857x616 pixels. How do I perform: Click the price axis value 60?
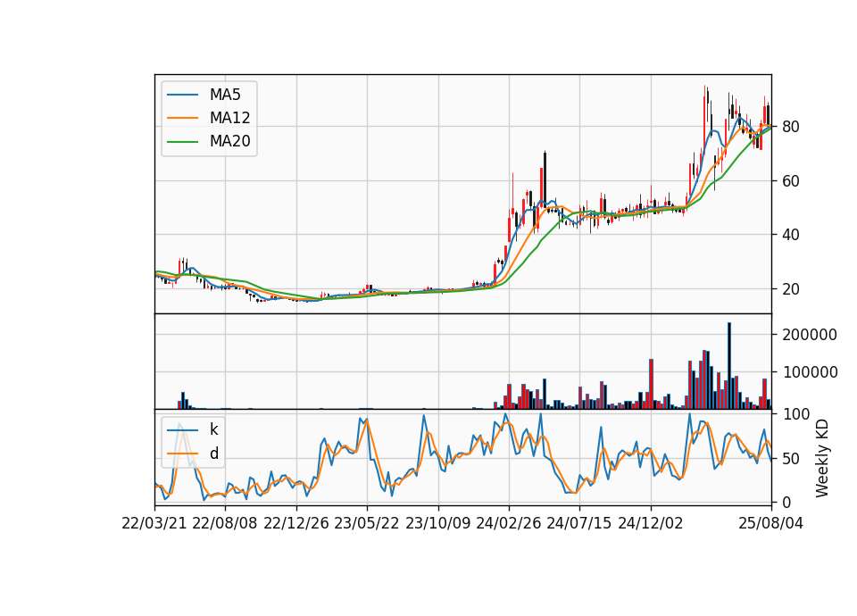pyautogui.click(x=791, y=181)
